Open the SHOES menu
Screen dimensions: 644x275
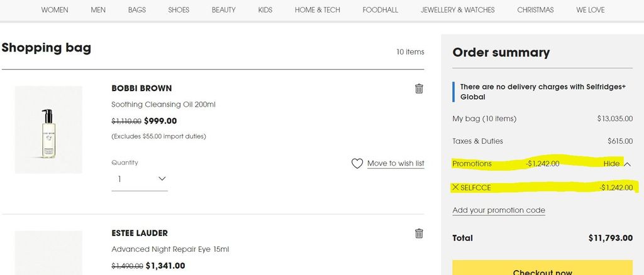[179, 10]
